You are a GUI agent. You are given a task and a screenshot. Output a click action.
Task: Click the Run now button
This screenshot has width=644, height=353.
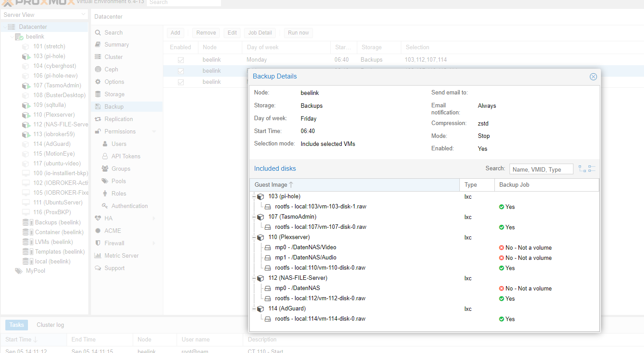298,33
